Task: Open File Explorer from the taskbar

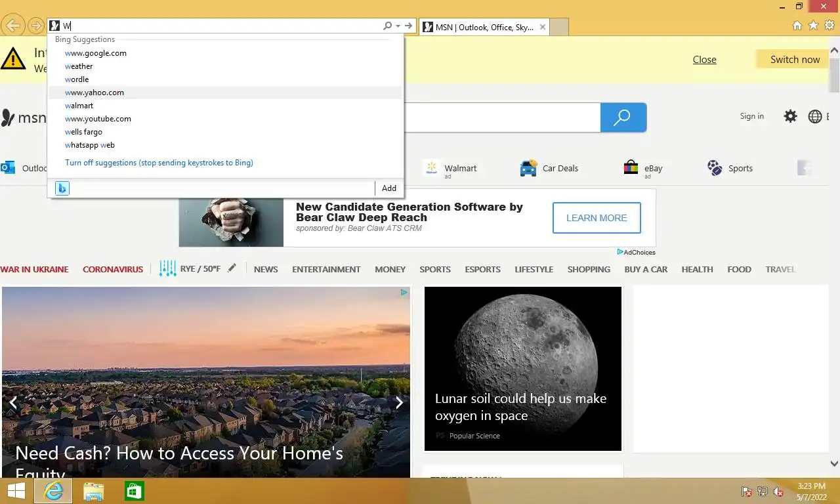Action: point(94,491)
